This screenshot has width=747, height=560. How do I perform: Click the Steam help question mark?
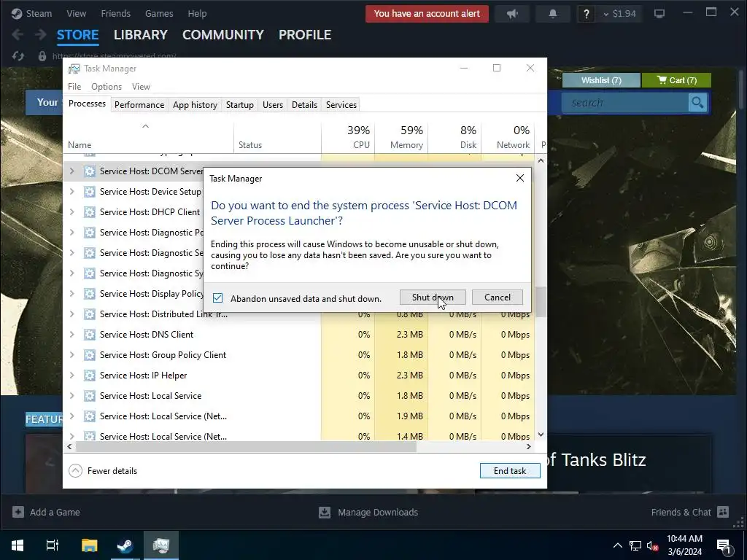[586, 14]
